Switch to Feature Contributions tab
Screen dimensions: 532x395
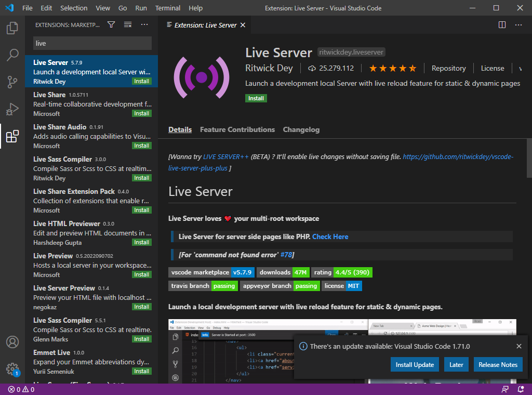(x=237, y=129)
